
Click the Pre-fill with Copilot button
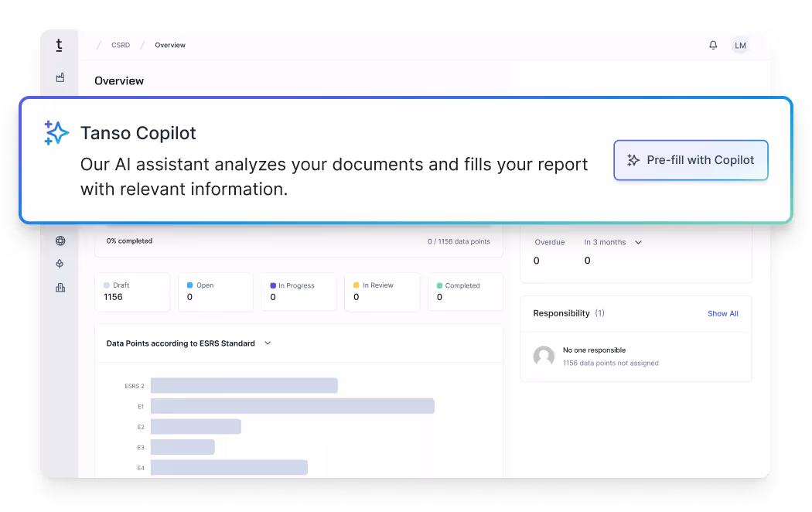[691, 160]
